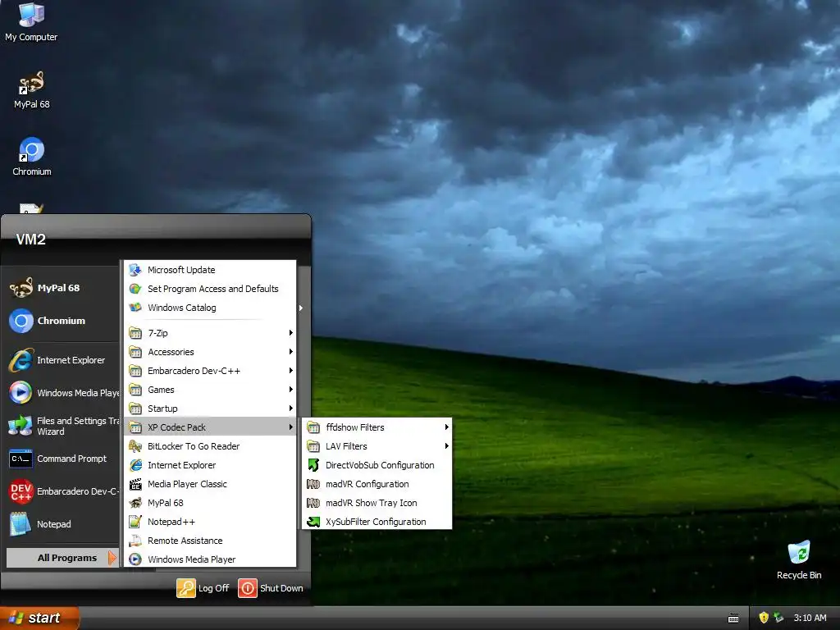840x630 pixels.
Task: Open Microsoft Update in All Programs
Action: (x=209, y=270)
